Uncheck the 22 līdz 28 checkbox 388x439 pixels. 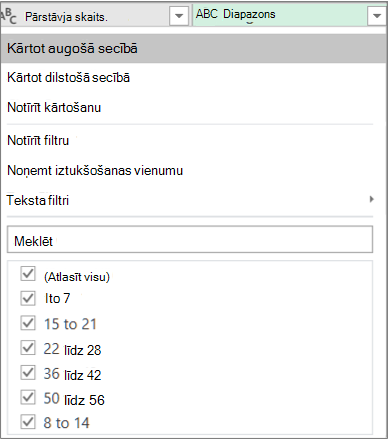click(28, 348)
